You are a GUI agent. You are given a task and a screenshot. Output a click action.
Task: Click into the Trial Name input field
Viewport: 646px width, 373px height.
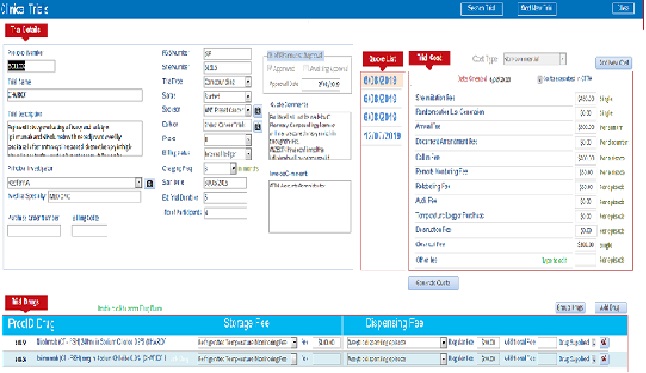(x=75, y=95)
